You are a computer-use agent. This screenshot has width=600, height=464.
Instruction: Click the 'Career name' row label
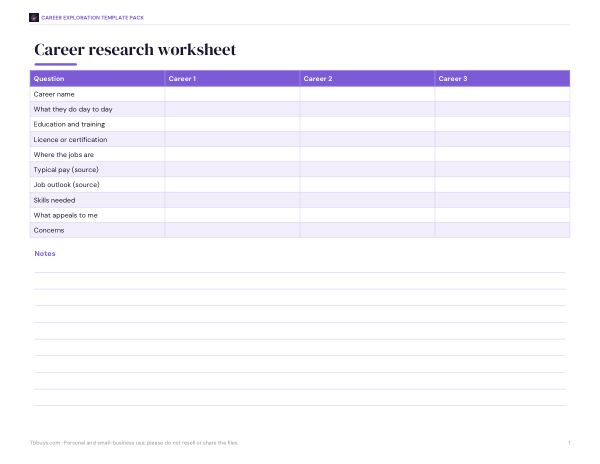pyautogui.click(x=54, y=94)
